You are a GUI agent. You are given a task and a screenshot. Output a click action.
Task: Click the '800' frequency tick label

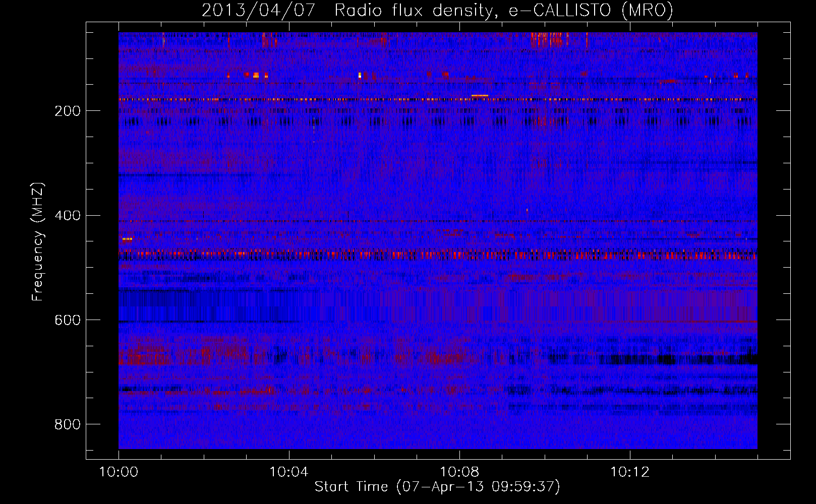pos(67,424)
